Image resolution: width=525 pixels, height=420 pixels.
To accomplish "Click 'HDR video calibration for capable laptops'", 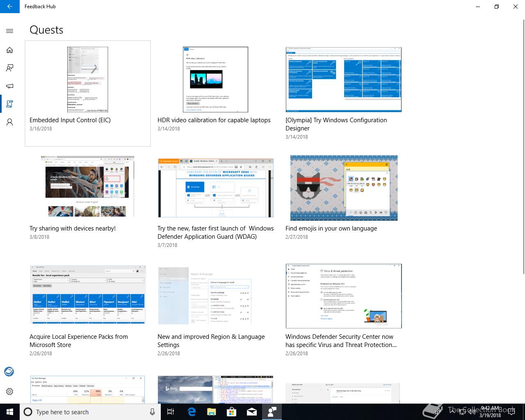I will pyautogui.click(x=214, y=120).
